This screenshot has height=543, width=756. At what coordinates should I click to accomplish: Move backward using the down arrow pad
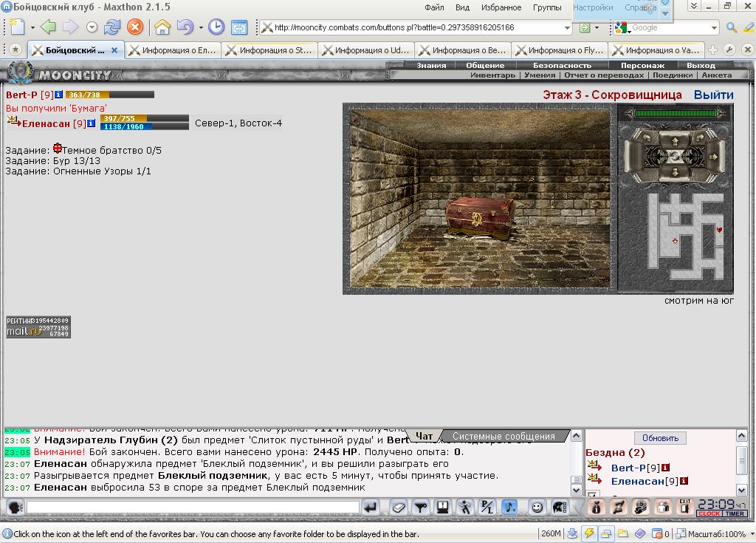coord(675,172)
